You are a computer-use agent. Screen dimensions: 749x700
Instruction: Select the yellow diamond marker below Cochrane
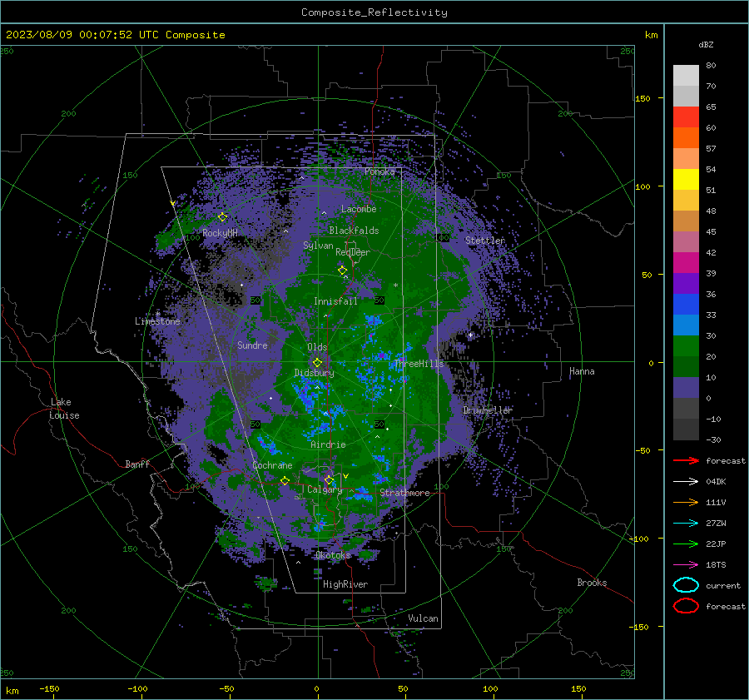(285, 481)
